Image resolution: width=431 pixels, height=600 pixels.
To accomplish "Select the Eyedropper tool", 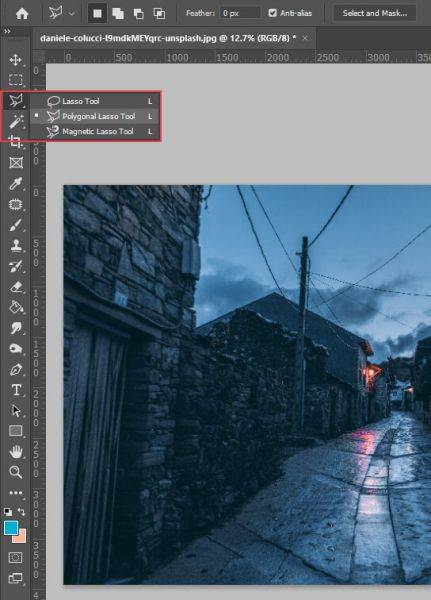I will (16, 184).
